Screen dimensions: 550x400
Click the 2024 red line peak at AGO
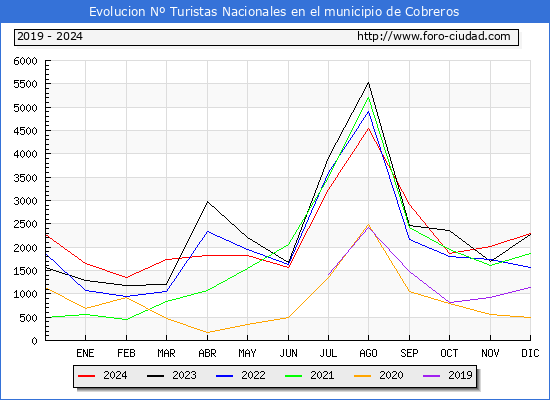click(368, 128)
